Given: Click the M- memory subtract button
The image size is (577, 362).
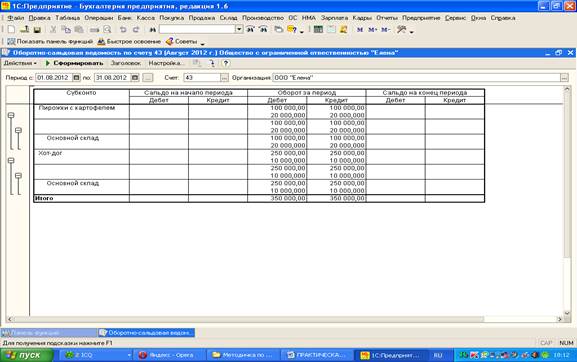Looking at the screenshot, I should [x=386, y=29].
